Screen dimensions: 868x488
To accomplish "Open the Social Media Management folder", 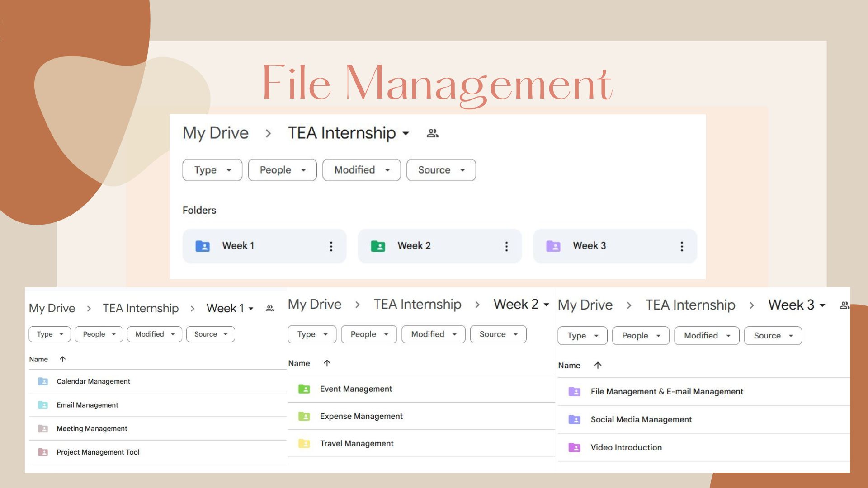I will pyautogui.click(x=641, y=419).
